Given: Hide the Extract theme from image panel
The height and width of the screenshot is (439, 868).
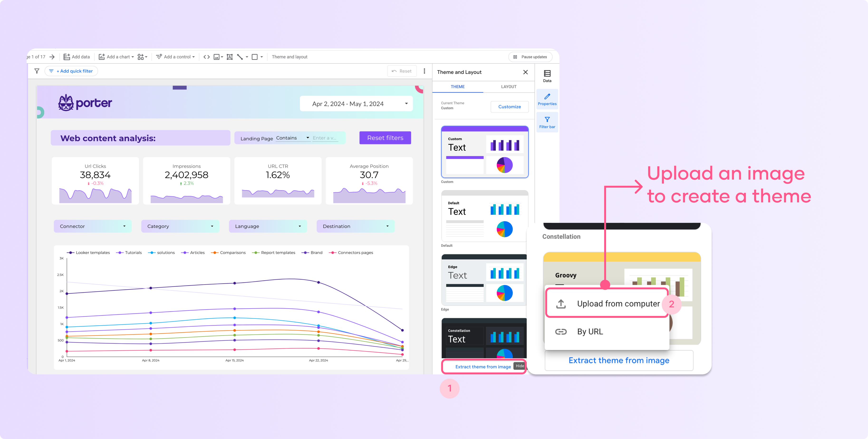Looking at the screenshot, I should tap(519, 366).
